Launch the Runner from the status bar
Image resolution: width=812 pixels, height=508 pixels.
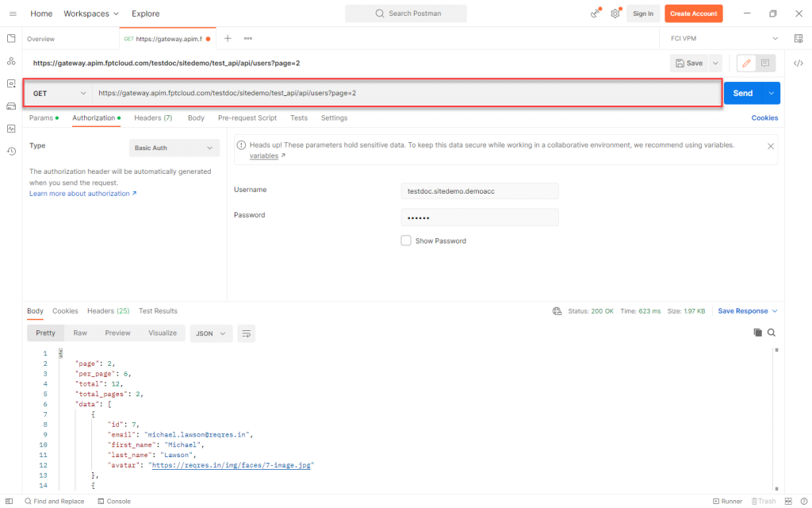727,501
